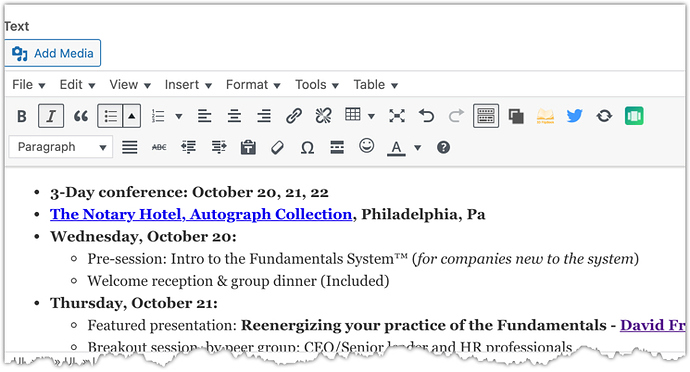Click the Remove link icon
The height and width of the screenshot is (372, 690).
[x=323, y=116]
